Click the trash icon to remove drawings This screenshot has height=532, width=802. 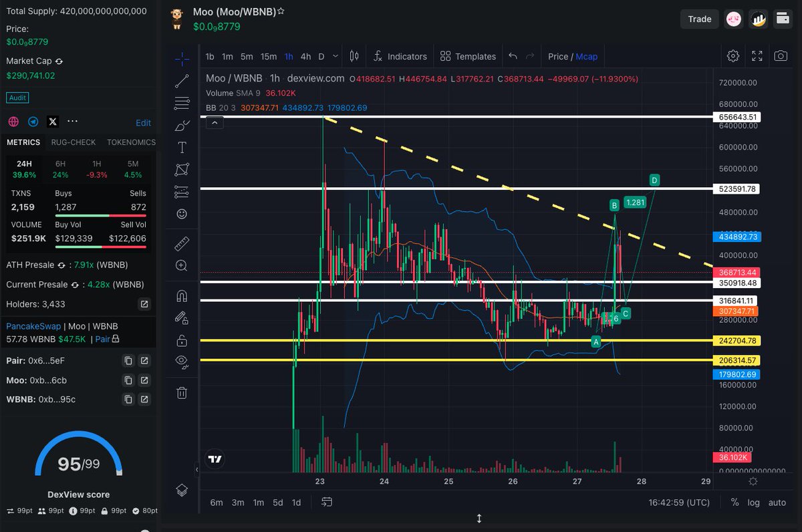pos(182,392)
